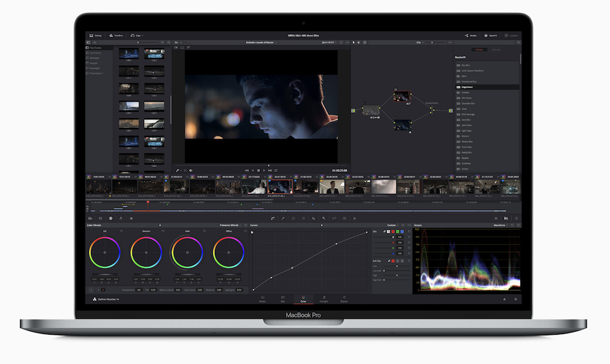Click the Gain color wheel center
Image resolution: width=610 pixels, height=364 pixels.
(x=187, y=252)
